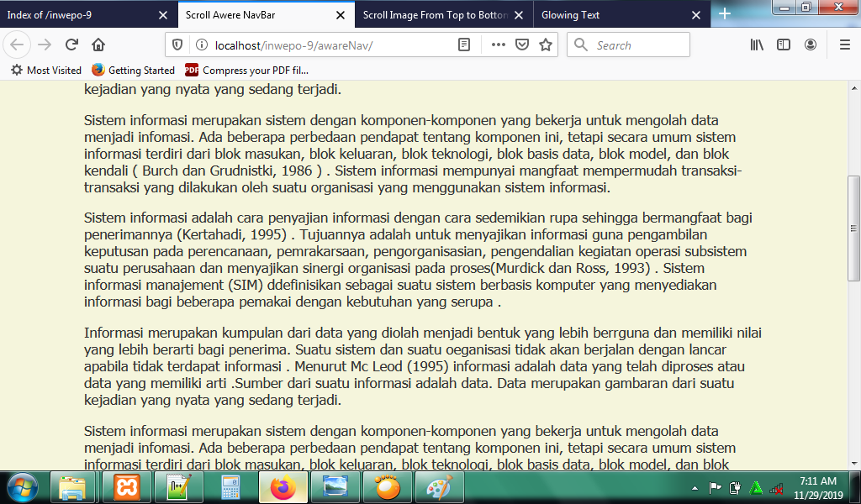Open Compress your PDF bookmark
Screen dimensions: 861x504
click(x=247, y=71)
